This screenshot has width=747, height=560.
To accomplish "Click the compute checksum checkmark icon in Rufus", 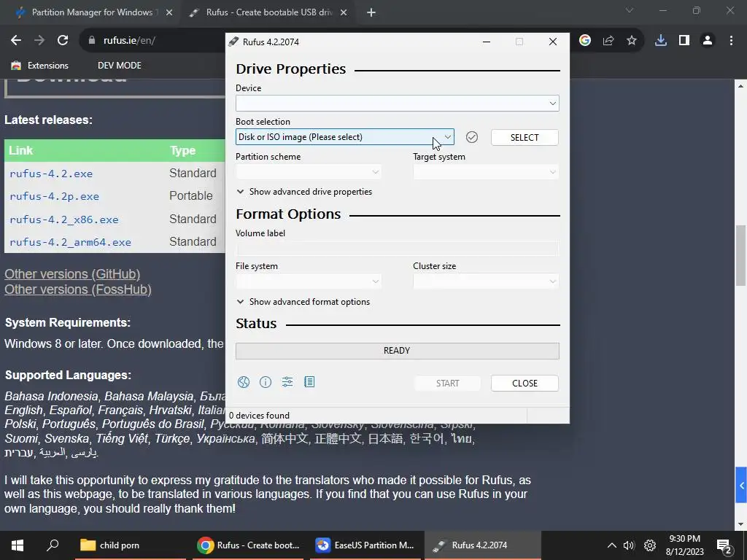I will tap(472, 137).
